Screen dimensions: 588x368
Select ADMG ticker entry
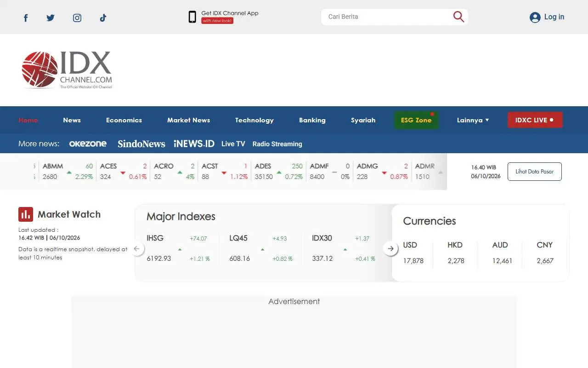382,171
